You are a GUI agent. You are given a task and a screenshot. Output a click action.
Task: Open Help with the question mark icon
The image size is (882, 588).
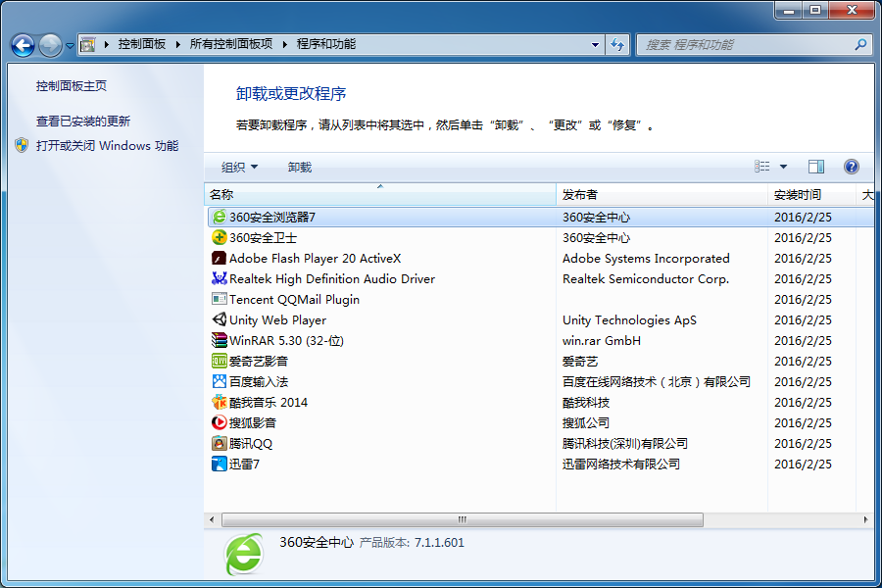click(x=852, y=167)
